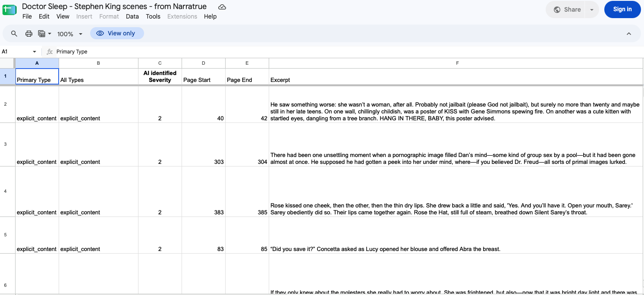Click Page End cell with value 385
The width and height of the screenshot is (644, 295).
247,191
